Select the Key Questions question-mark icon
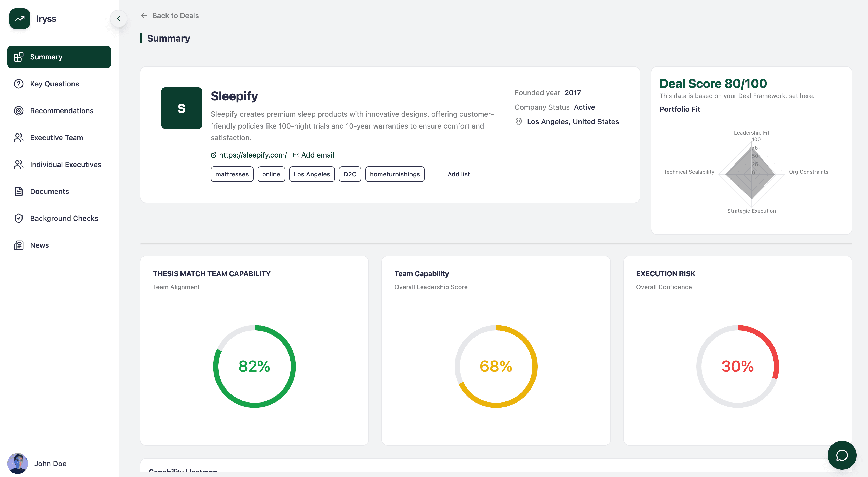This screenshot has width=868, height=477. coord(18,84)
